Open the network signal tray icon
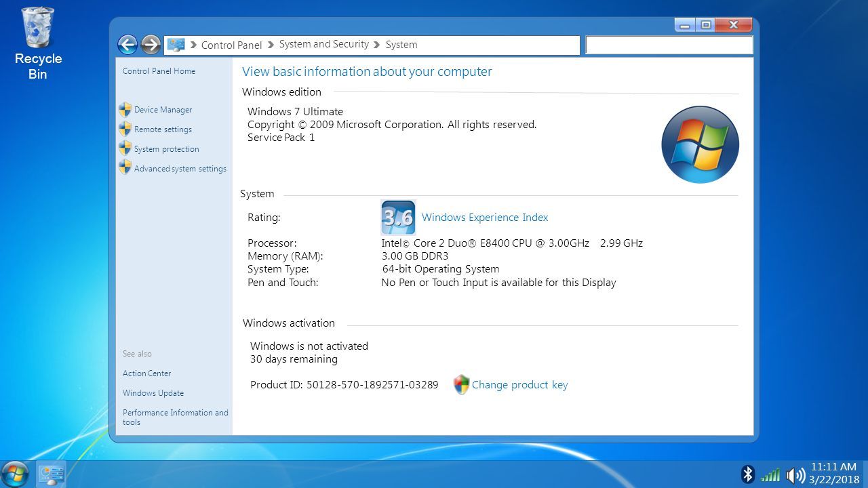The width and height of the screenshot is (868, 488). point(770,474)
